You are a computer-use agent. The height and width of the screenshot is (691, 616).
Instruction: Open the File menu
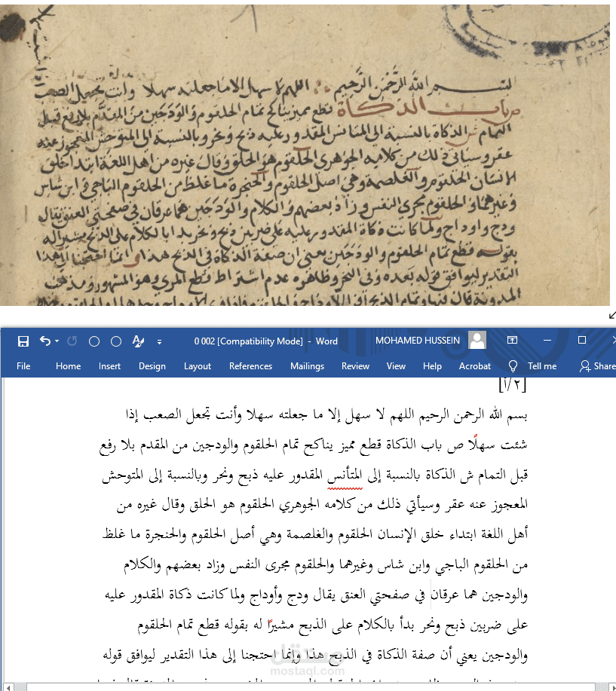(x=23, y=366)
